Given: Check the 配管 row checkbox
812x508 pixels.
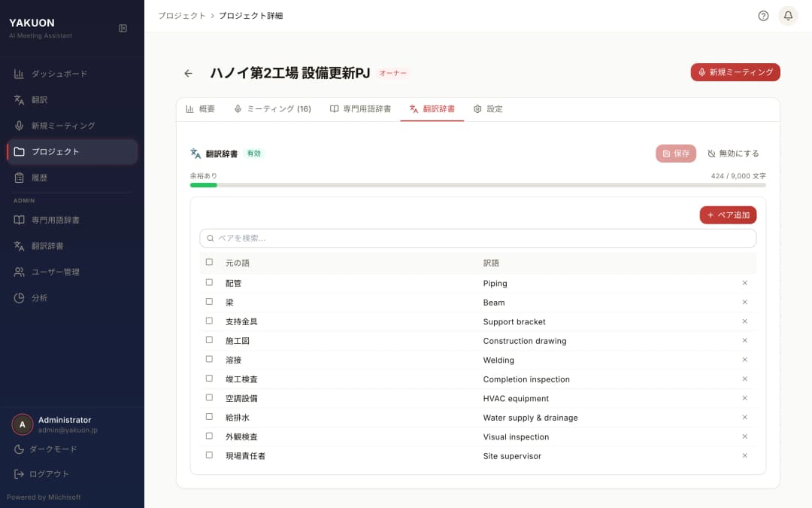Looking at the screenshot, I should (x=209, y=282).
